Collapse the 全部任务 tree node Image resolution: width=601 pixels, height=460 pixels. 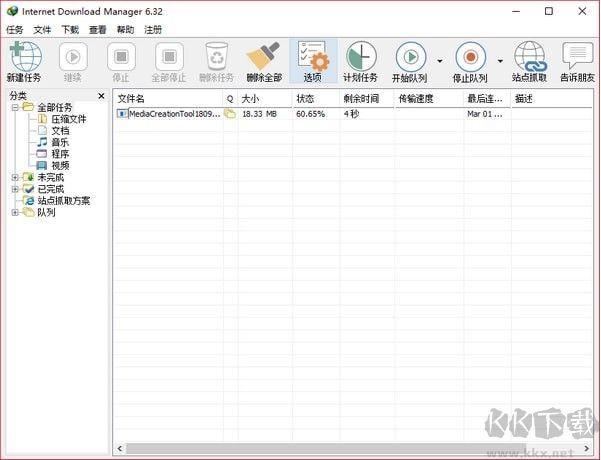click(x=15, y=107)
